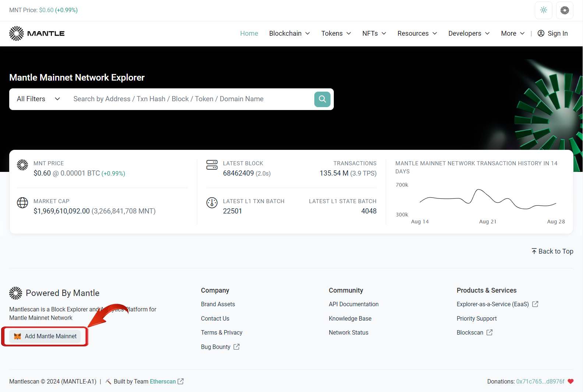Open the Blockscan link
583x392 pixels.
tap(470, 332)
